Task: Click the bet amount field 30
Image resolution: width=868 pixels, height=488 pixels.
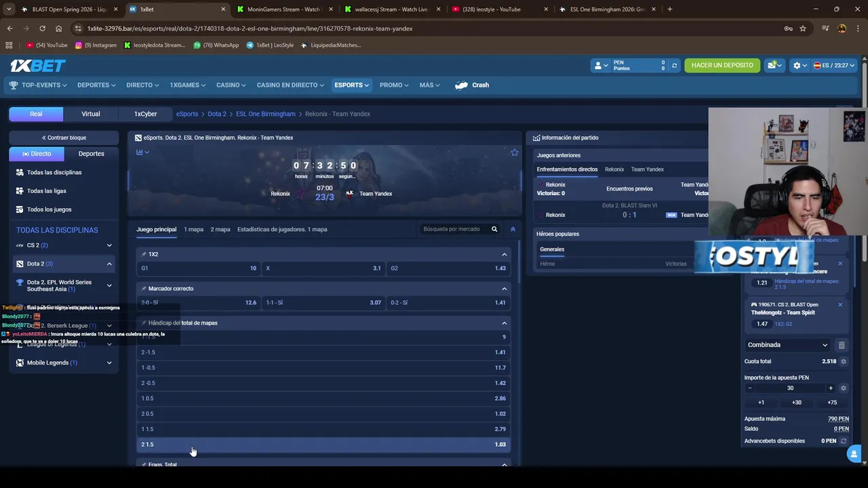Action: 790,388
